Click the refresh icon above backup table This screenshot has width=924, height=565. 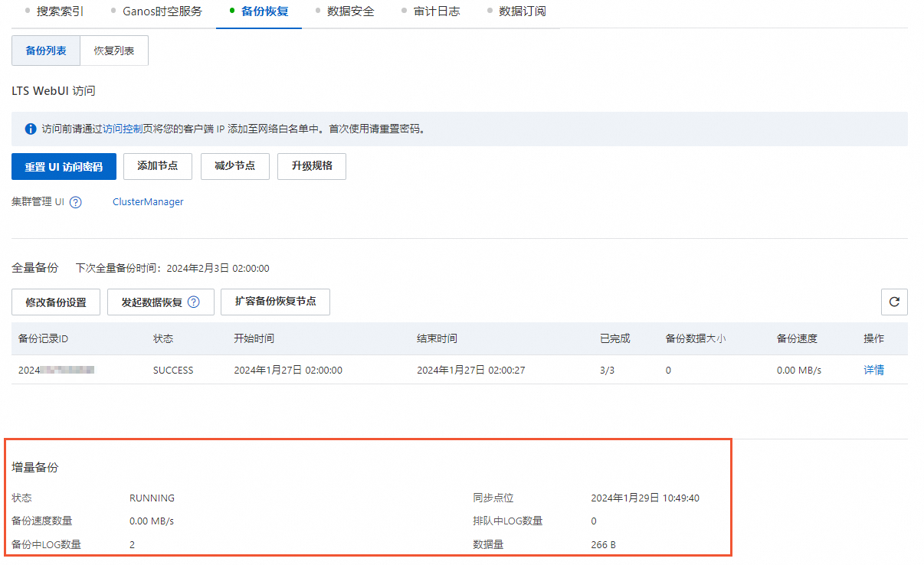coord(894,302)
